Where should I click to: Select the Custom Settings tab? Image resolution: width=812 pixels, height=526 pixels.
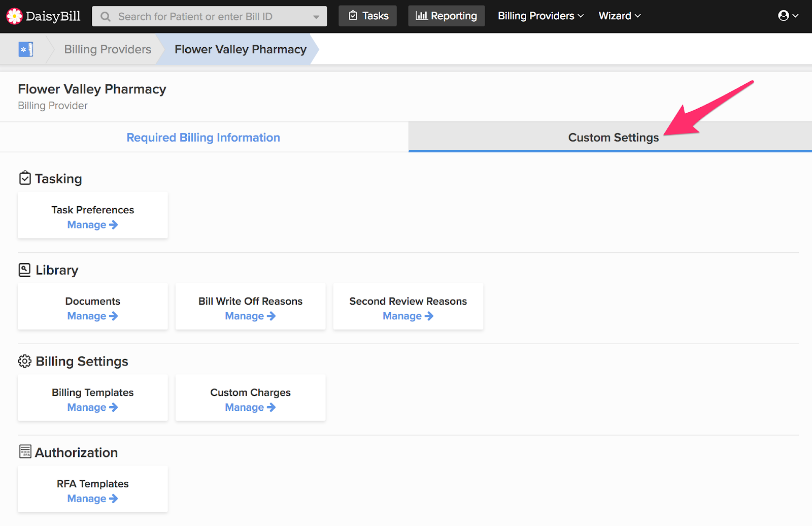tap(610, 137)
